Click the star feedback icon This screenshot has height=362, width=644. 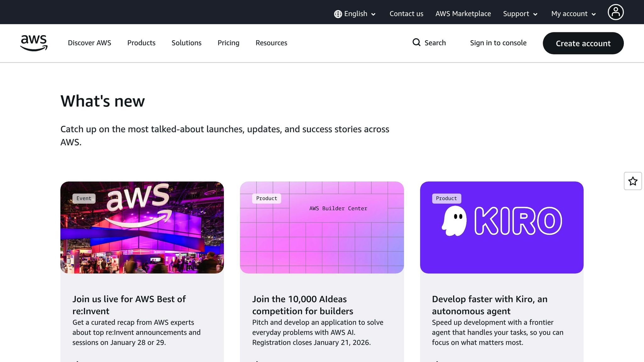coord(633,181)
